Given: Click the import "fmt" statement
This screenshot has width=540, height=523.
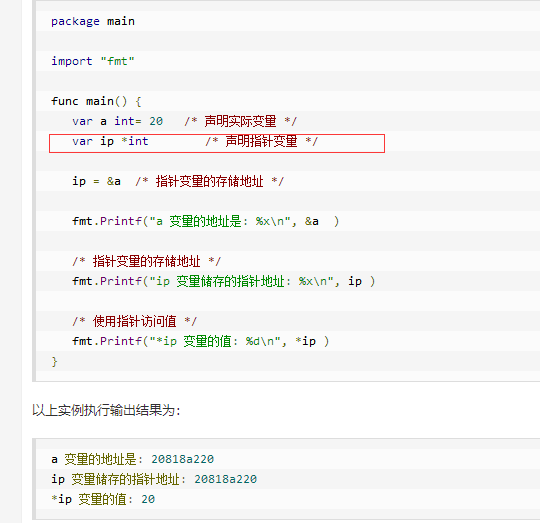Looking at the screenshot, I should pos(93,61).
